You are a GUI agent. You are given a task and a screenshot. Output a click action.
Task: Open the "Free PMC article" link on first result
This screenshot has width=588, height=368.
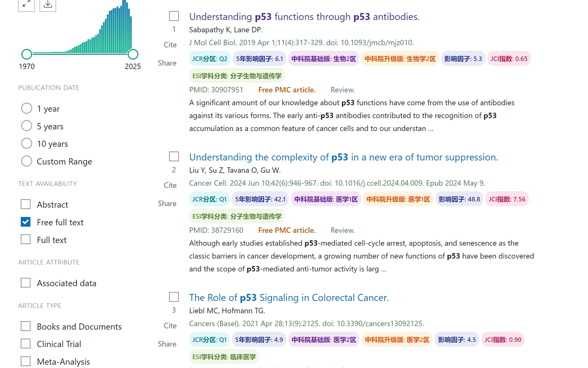287,89
